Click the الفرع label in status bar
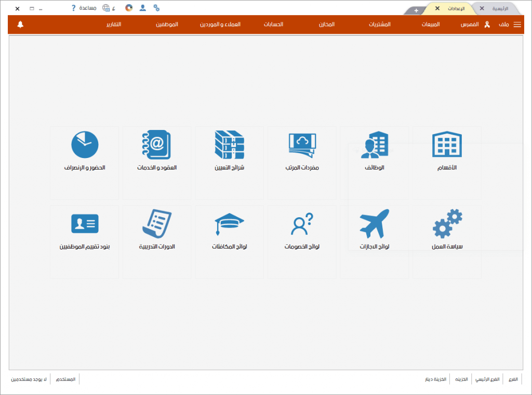This screenshot has width=532, height=395. (x=513, y=379)
